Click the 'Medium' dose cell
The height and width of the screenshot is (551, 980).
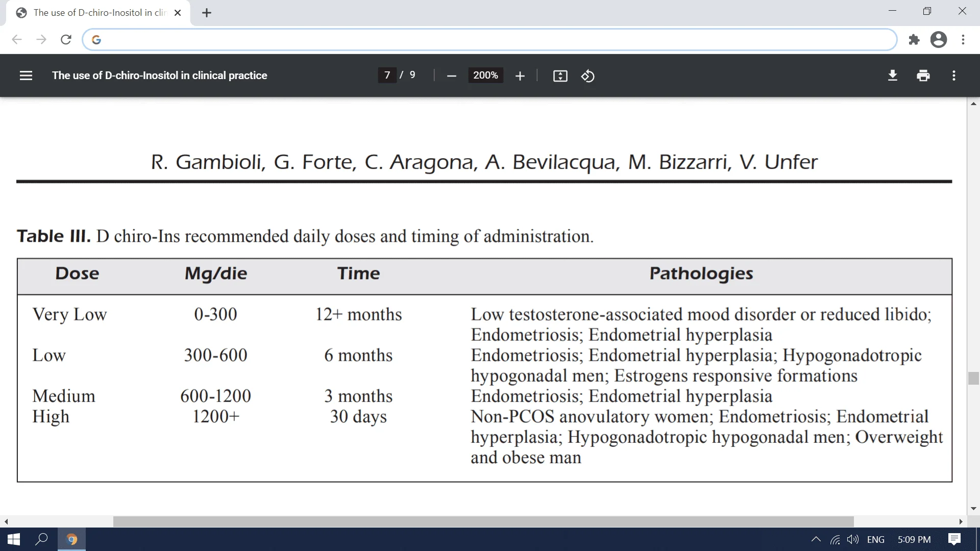(64, 396)
